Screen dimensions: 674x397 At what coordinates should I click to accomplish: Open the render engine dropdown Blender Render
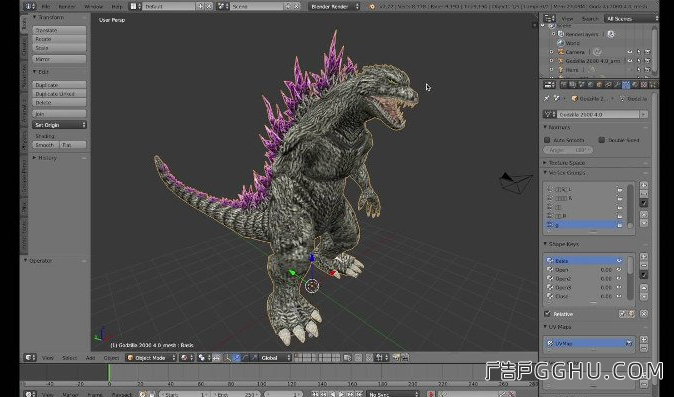pos(334,6)
